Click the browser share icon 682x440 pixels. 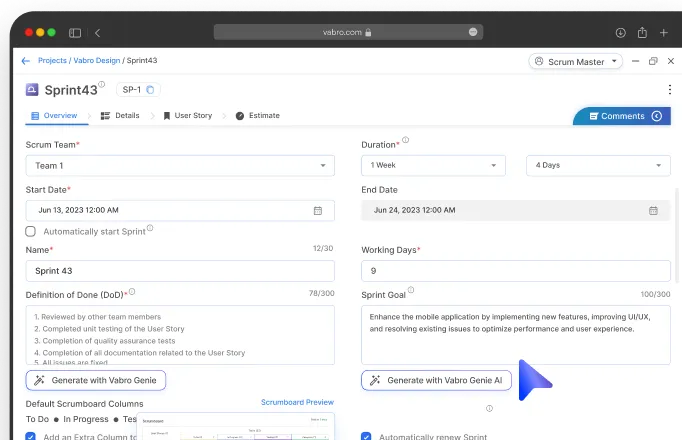pos(642,32)
